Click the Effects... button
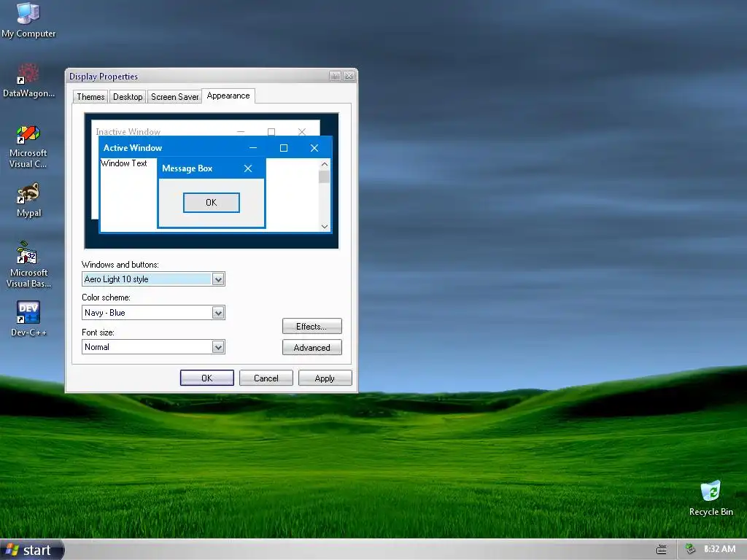 point(311,326)
